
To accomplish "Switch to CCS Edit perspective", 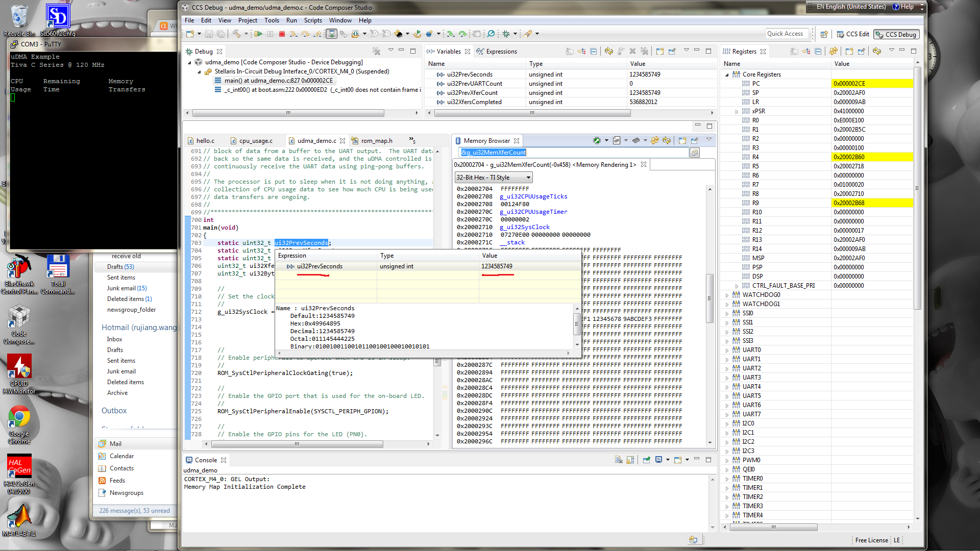I will pos(853,34).
